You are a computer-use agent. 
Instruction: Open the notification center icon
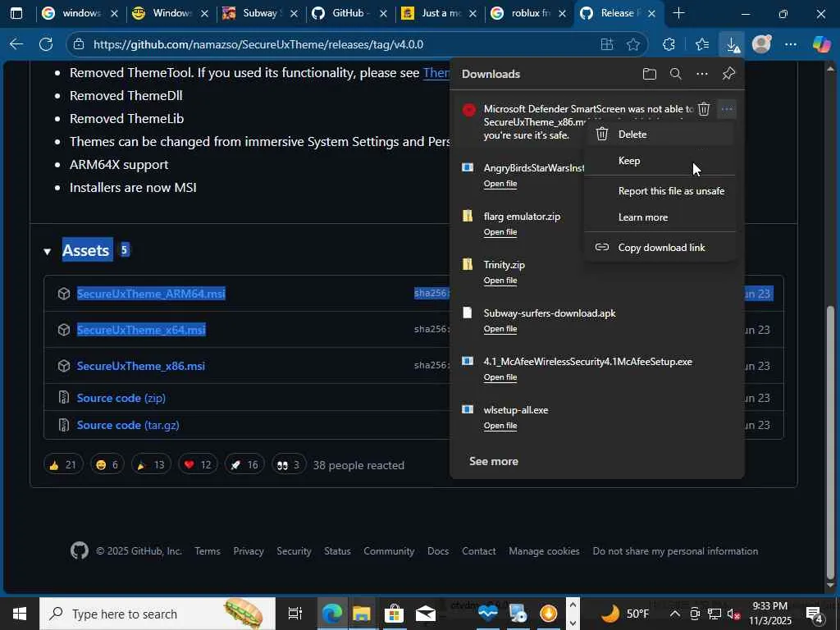[815, 614]
